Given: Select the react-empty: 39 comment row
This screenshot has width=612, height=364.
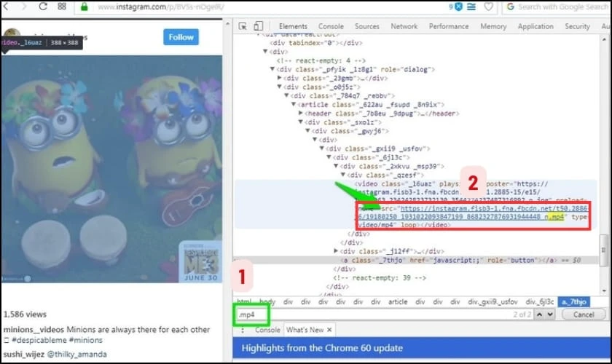Looking at the screenshot, I should click(x=380, y=278).
